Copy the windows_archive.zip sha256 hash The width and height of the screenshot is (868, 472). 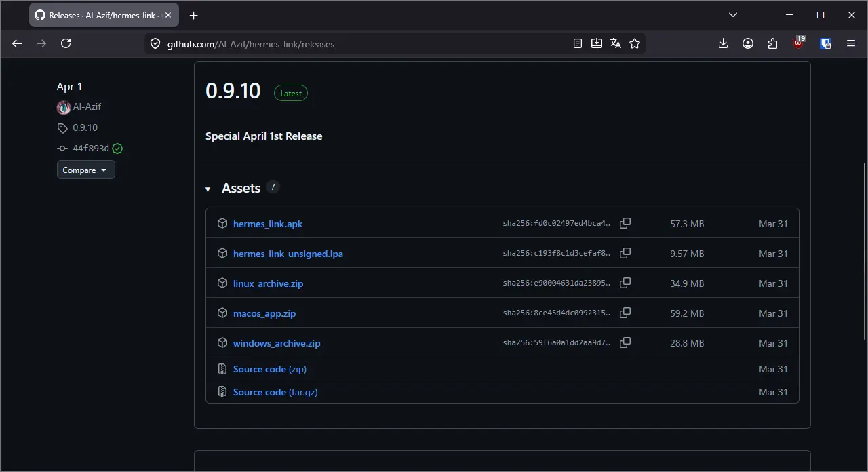[x=625, y=342]
